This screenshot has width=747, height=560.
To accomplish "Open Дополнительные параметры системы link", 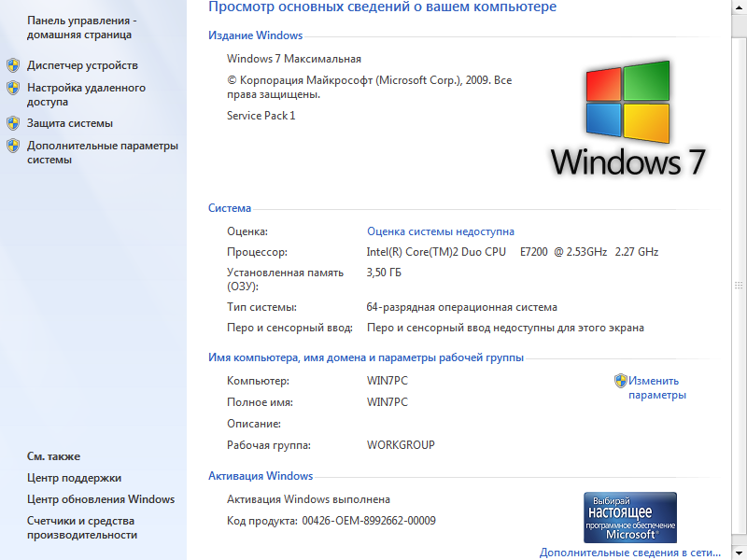I will click(103, 152).
